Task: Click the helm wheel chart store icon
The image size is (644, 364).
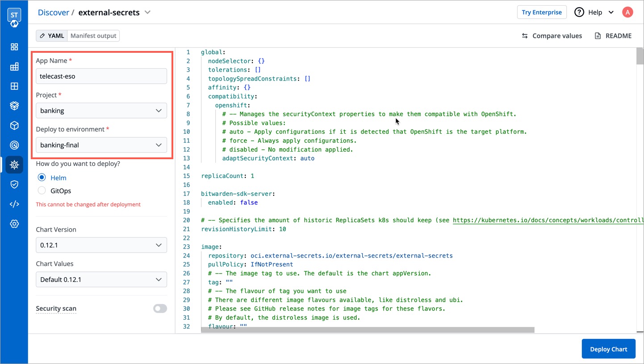Action: 14,165
